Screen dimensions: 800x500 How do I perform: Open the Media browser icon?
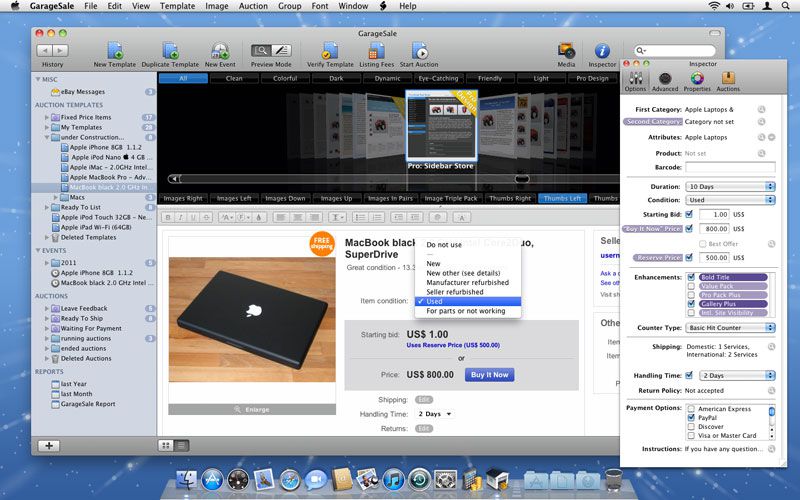[566, 50]
